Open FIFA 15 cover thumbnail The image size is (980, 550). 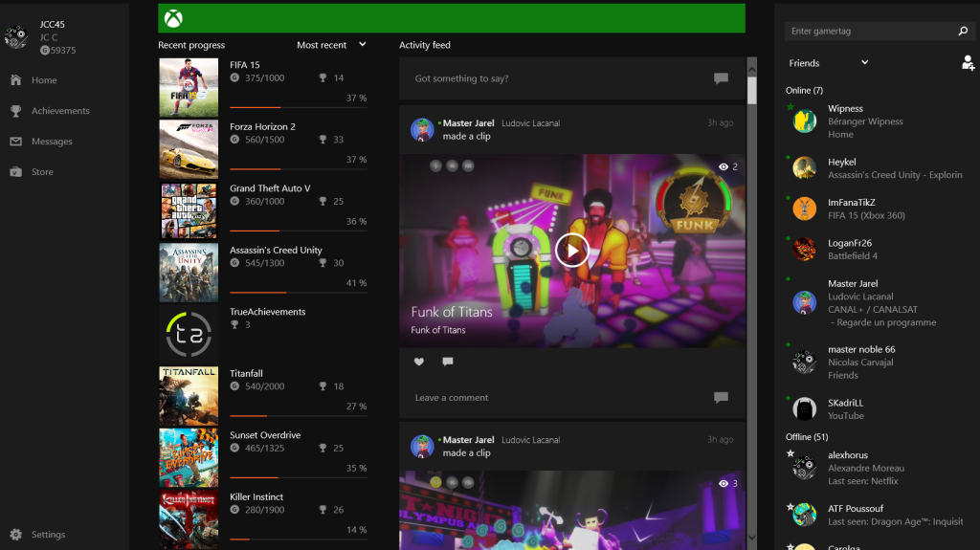189,87
